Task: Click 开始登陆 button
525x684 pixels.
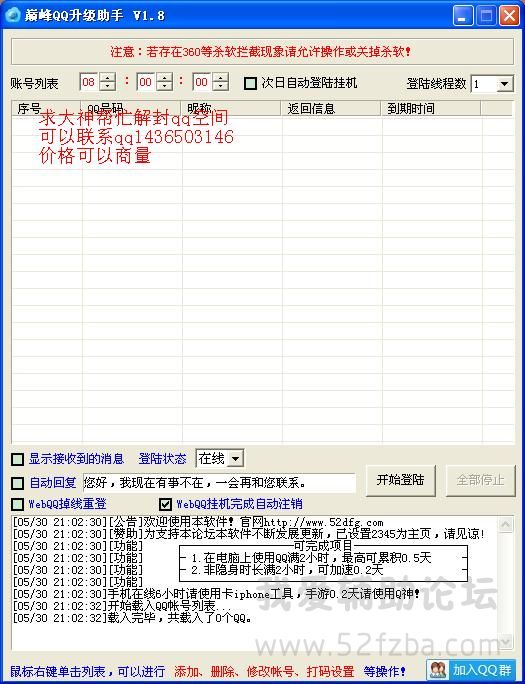Action: click(x=400, y=480)
